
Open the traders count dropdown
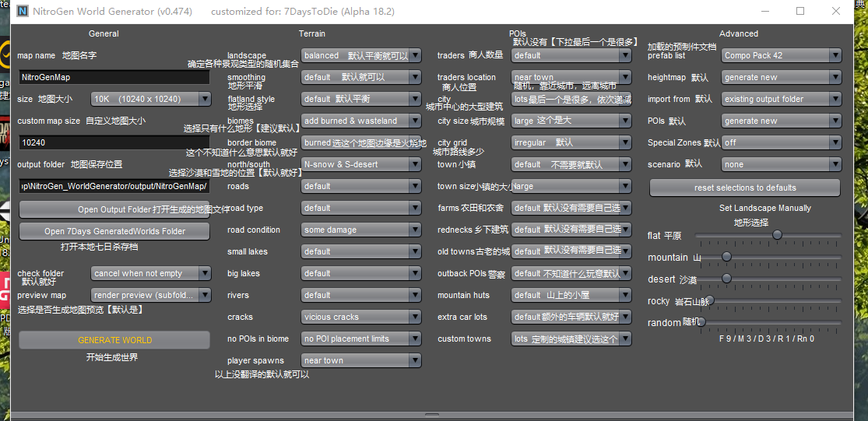(x=572, y=55)
